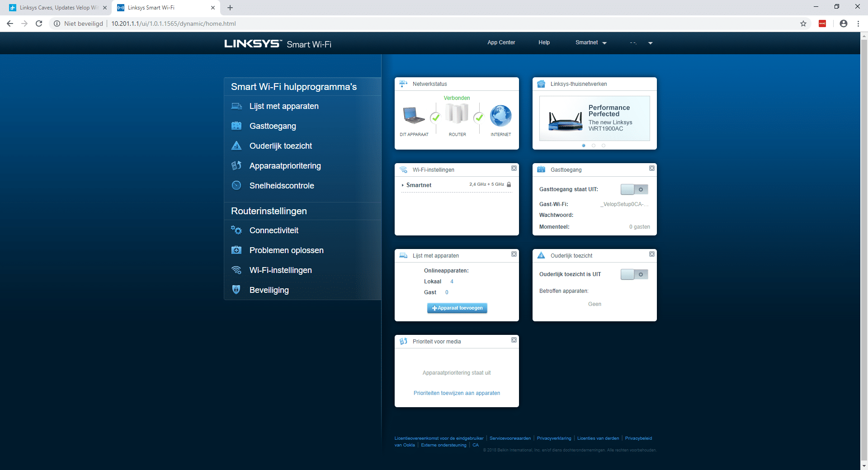Viewport: 868px width, 470px height.
Task: Click the router nodes icon in Netwerkstatus
Action: [x=457, y=113]
